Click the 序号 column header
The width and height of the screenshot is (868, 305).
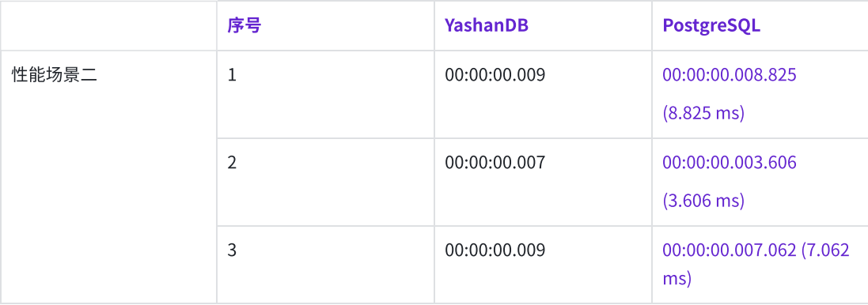[x=244, y=25]
